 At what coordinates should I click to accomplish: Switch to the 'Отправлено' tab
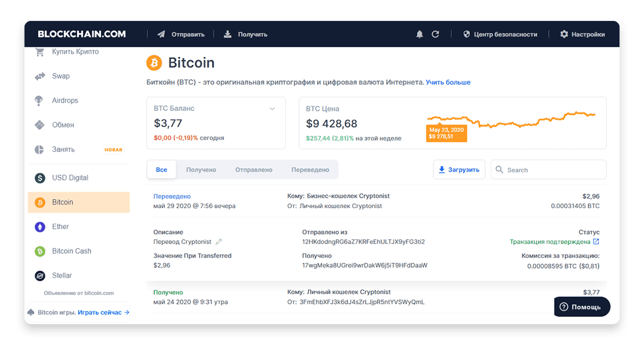click(x=254, y=170)
